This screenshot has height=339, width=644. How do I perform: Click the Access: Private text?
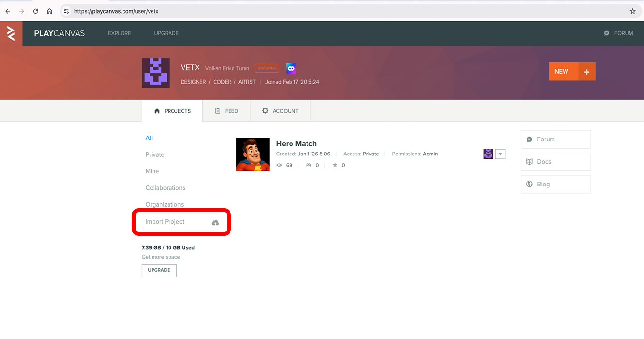[x=361, y=154]
